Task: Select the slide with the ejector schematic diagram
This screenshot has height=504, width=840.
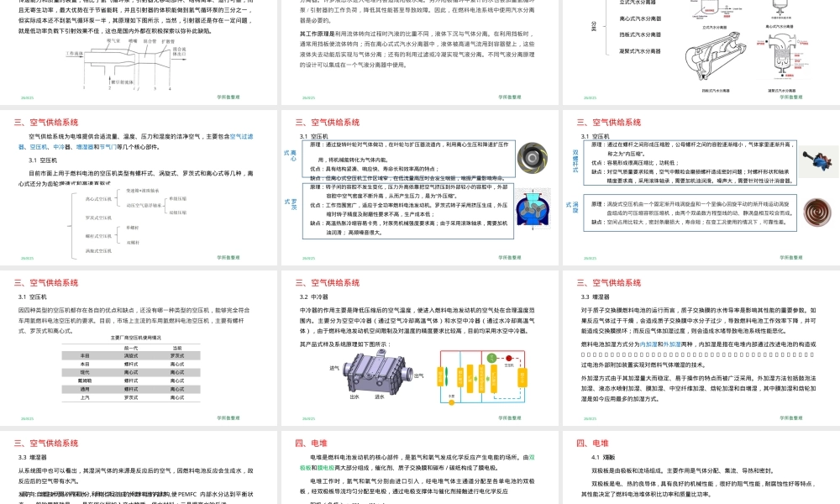Action: pos(139,51)
